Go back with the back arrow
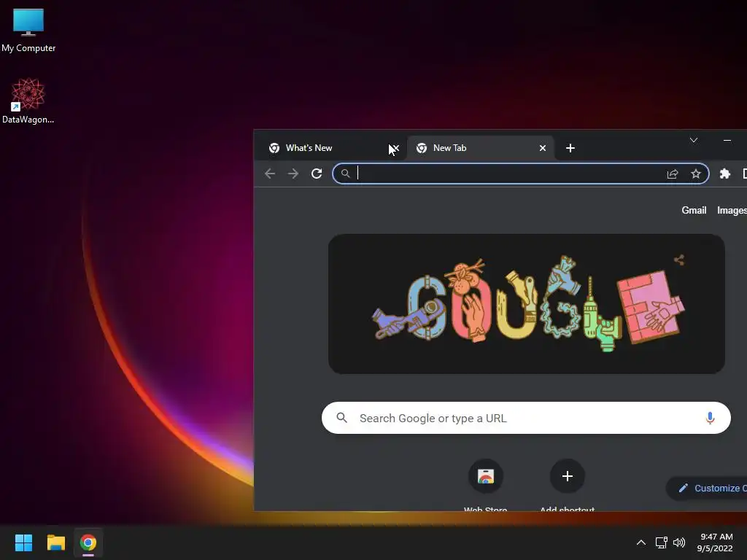 click(x=270, y=174)
